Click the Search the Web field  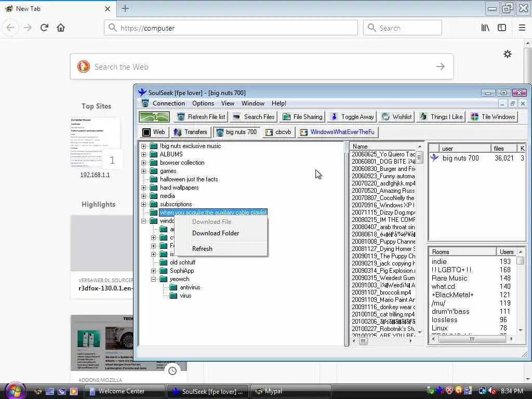(262, 67)
